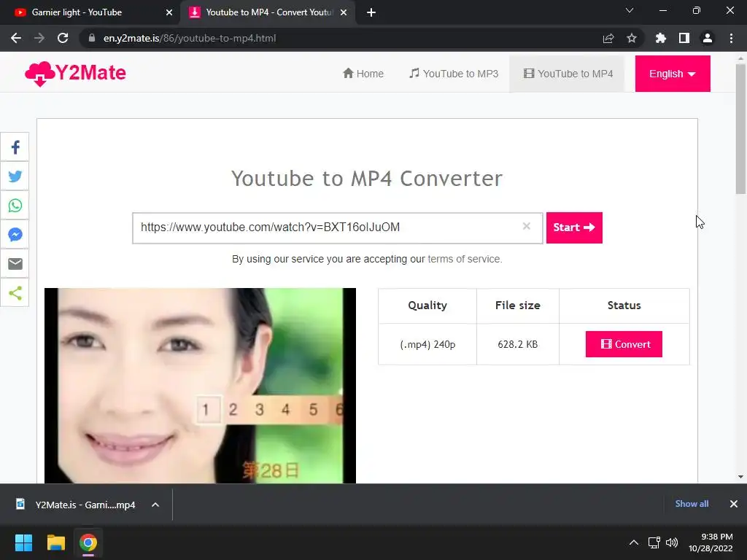The height and width of the screenshot is (560, 747).
Task: Expand download item options chevron
Action: 155,505
